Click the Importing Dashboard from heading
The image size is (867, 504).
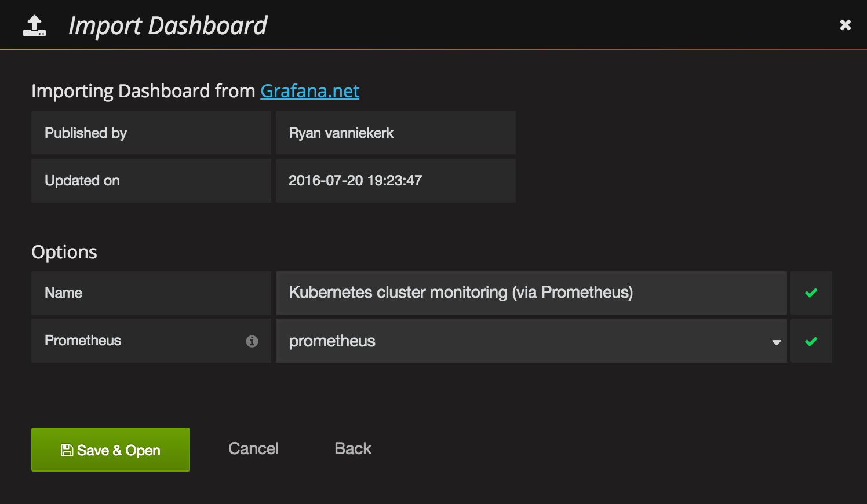click(144, 91)
